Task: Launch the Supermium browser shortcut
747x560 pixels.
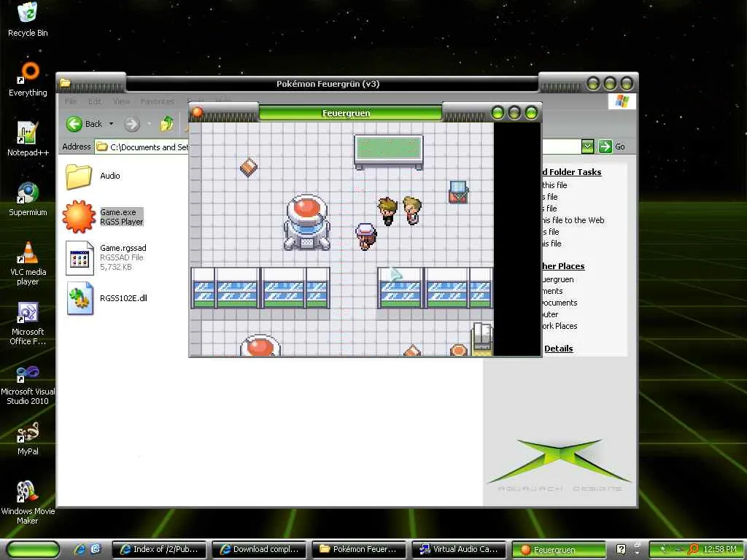Action: point(28,198)
